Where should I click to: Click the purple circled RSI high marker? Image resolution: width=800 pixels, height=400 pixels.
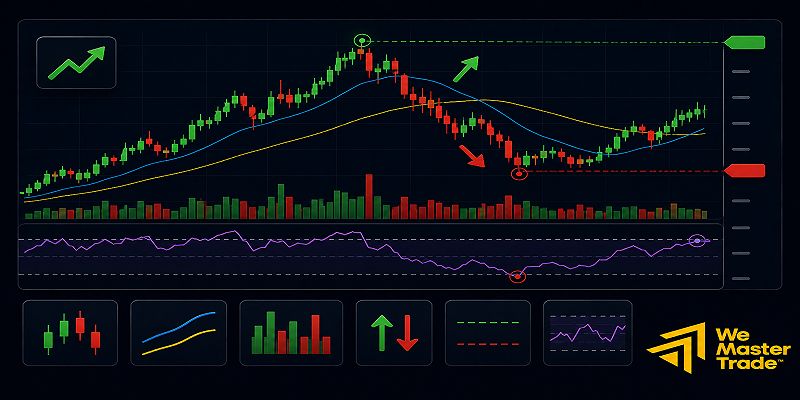pyautogui.click(x=697, y=240)
